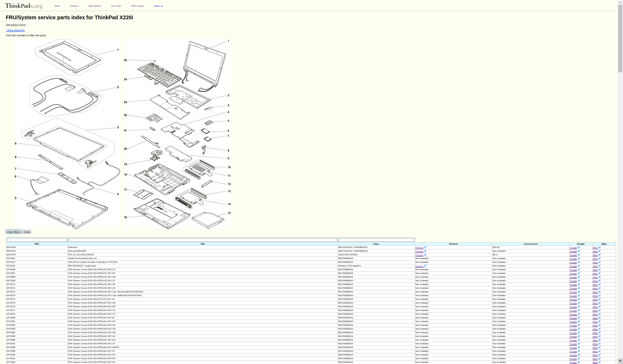Filter by number 19 fan on base diagram
Viewport: 623px width, 364px height.
[125, 164]
